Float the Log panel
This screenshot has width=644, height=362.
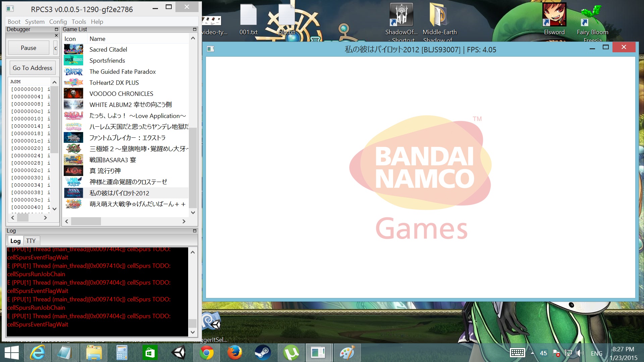click(x=195, y=231)
